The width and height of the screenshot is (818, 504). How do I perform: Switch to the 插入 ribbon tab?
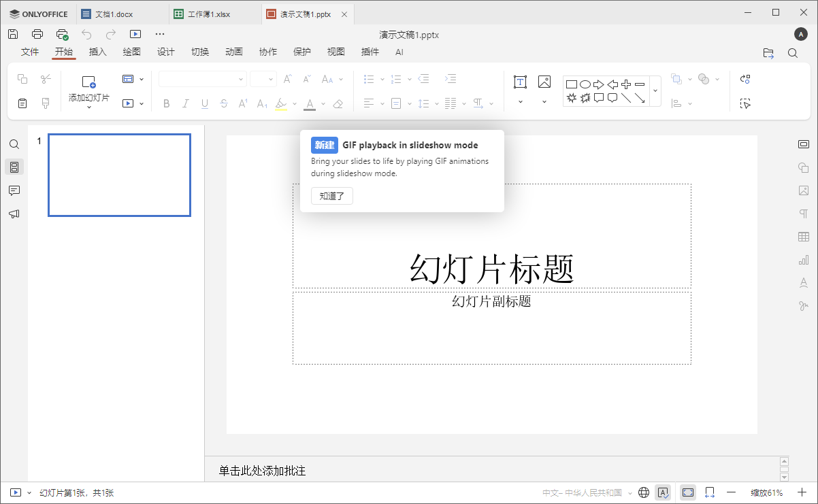[x=97, y=51]
